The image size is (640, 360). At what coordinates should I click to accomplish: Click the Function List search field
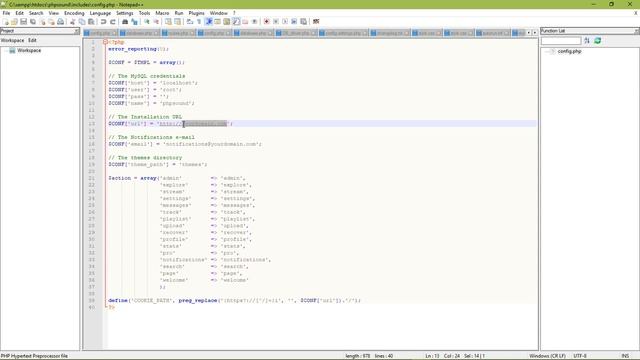coord(561,40)
